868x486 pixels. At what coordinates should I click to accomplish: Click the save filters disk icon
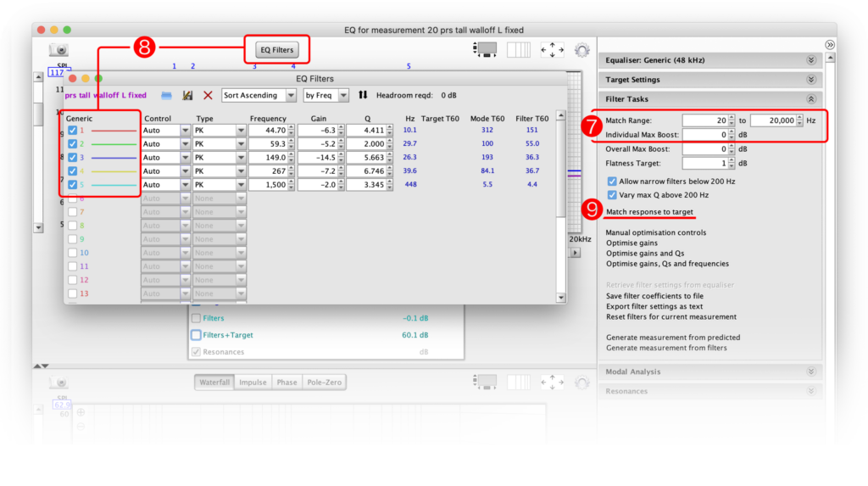187,96
